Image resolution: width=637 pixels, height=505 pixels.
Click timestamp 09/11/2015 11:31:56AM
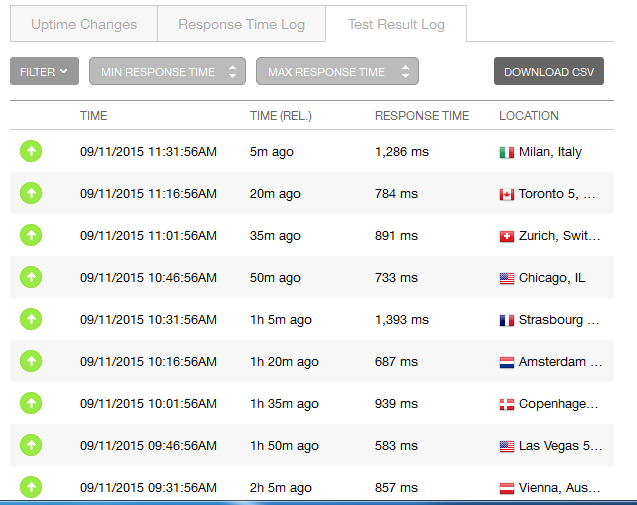(x=148, y=152)
